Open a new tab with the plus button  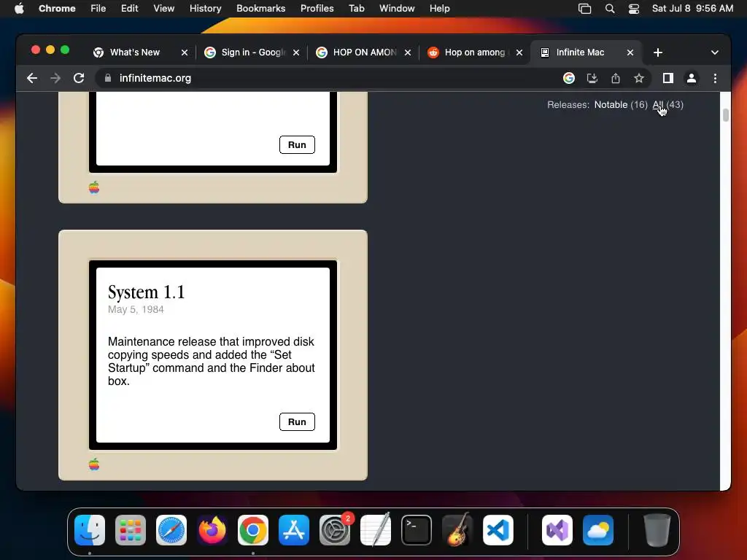tap(658, 52)
